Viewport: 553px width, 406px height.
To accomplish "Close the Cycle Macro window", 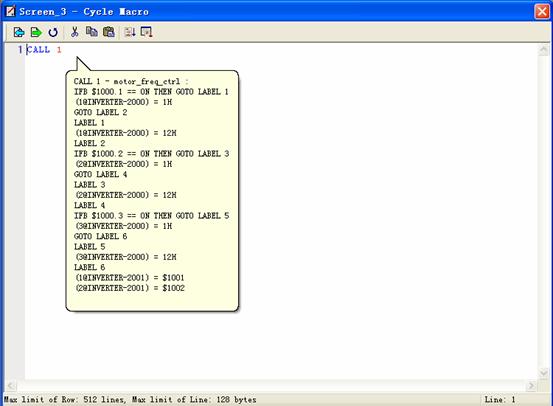I will (x=542, y=12).
